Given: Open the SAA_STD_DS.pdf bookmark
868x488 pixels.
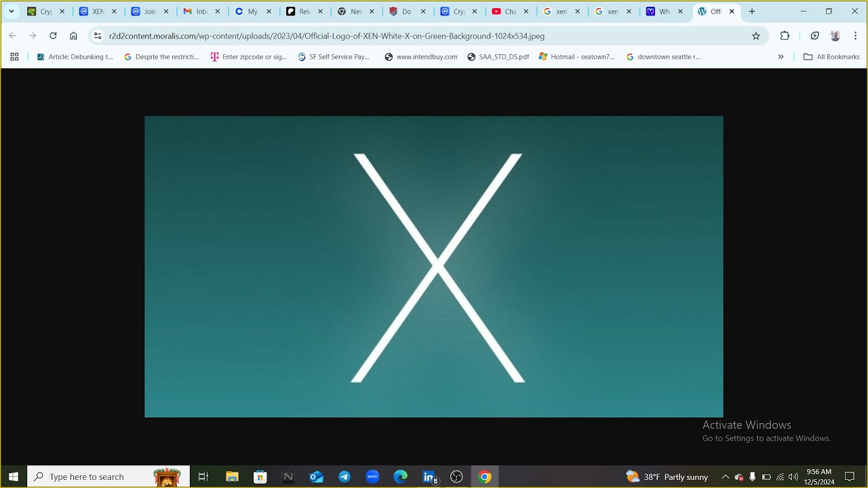Looking at the screenshot, I should [498, 57].
